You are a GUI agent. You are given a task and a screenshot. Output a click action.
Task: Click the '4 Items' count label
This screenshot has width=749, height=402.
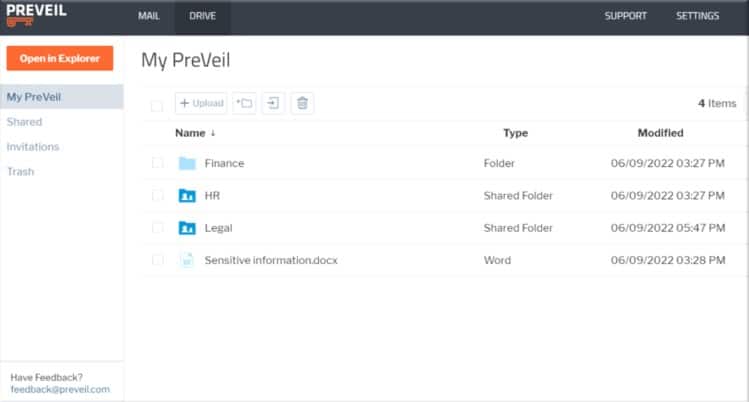pyautogui.click(x=717, y=104)
